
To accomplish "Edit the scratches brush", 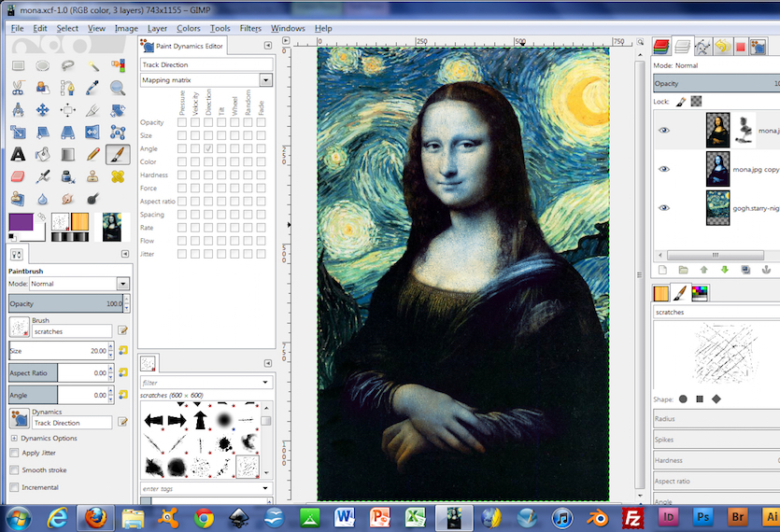I will click(x=123, y=330).
